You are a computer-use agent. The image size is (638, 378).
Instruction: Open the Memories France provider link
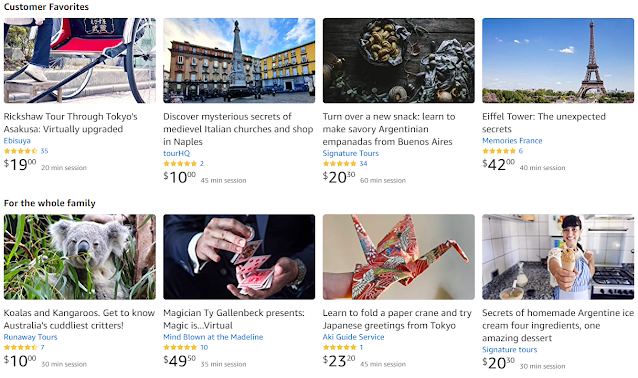[x=512, y=141]
